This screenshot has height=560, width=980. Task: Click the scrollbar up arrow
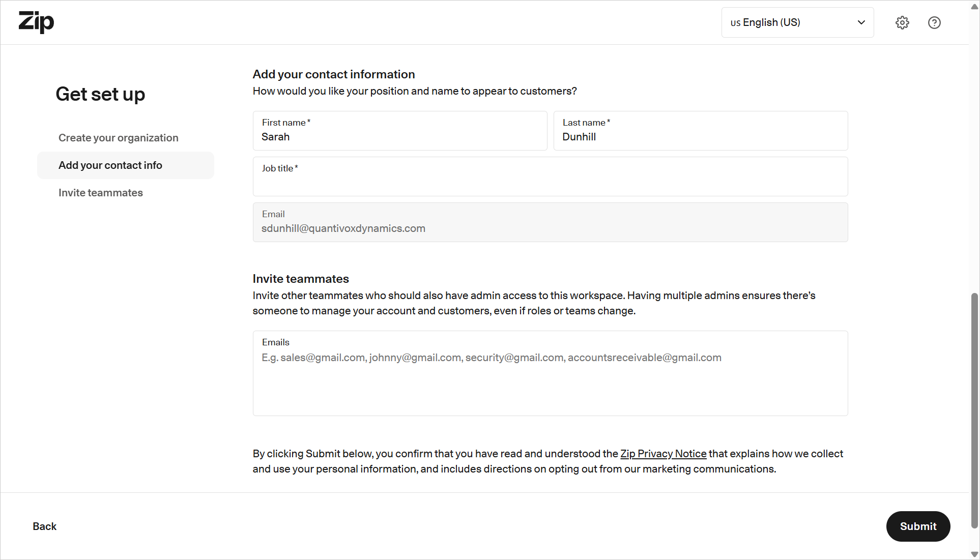[x=974, y=7]
